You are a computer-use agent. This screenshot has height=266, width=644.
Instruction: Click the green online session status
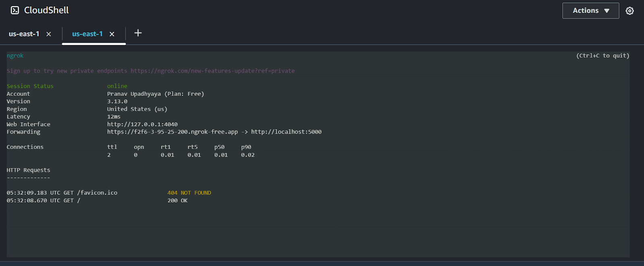tap(117, 86)
